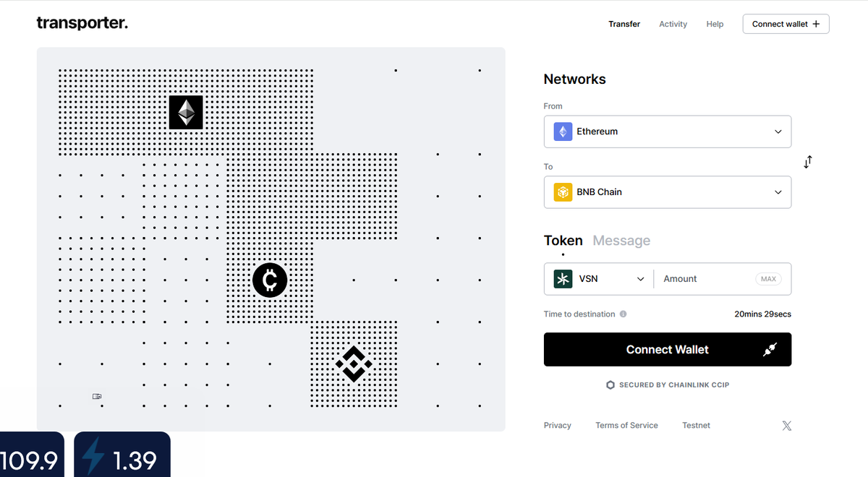Screen dimensions: 868x477
Task: Open the Testnet link
Action: click(x=696, y=426)
